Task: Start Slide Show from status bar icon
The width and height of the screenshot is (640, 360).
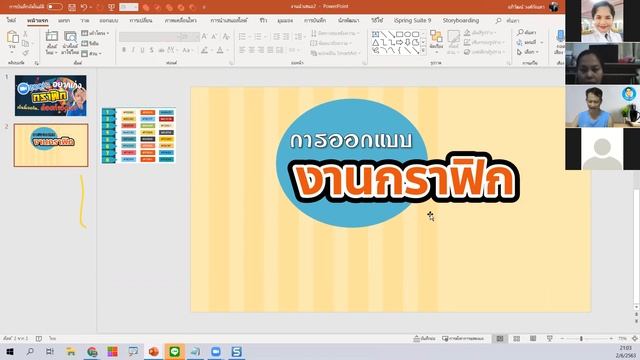Action: point(549,339)
